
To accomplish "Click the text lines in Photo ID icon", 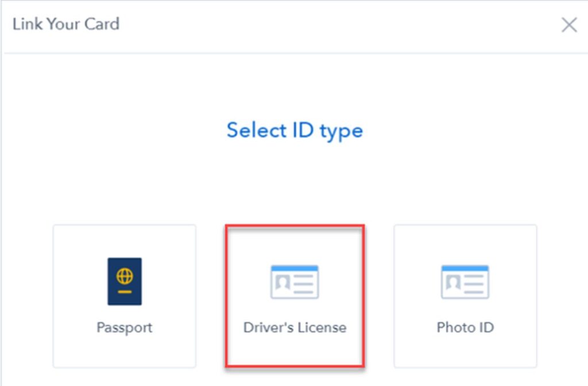I will pyautogui.click(x=474, y=284).
